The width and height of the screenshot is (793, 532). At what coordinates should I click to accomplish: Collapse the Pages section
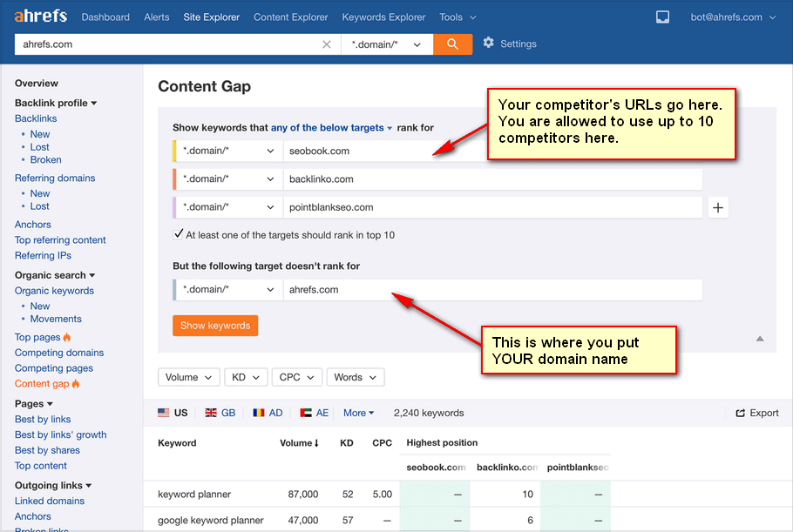tap(33, 404)
